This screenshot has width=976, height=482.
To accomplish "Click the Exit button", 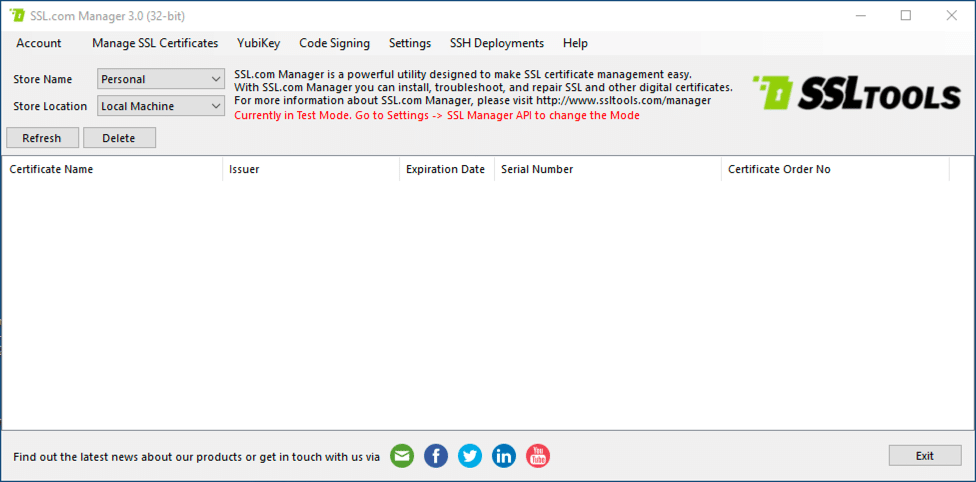I will [x=924, y=456].
